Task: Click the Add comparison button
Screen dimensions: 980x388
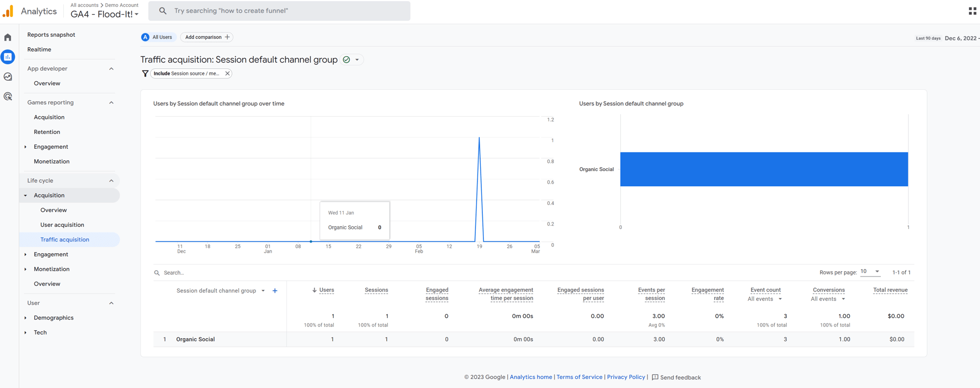Action: point(207,37)
